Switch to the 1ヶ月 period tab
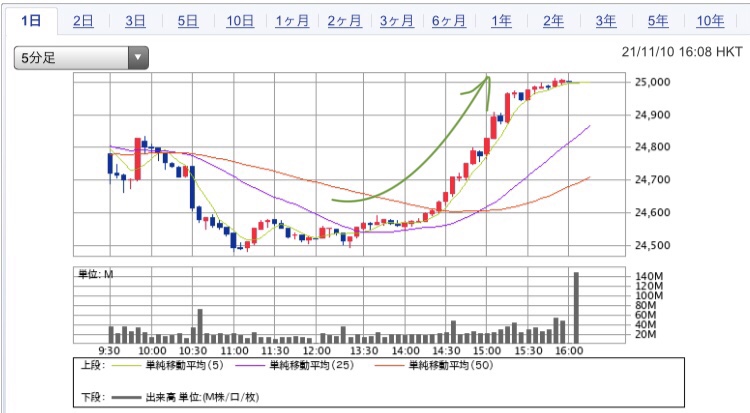This screenshot has height=413, width=750. (x=292, y=21)
